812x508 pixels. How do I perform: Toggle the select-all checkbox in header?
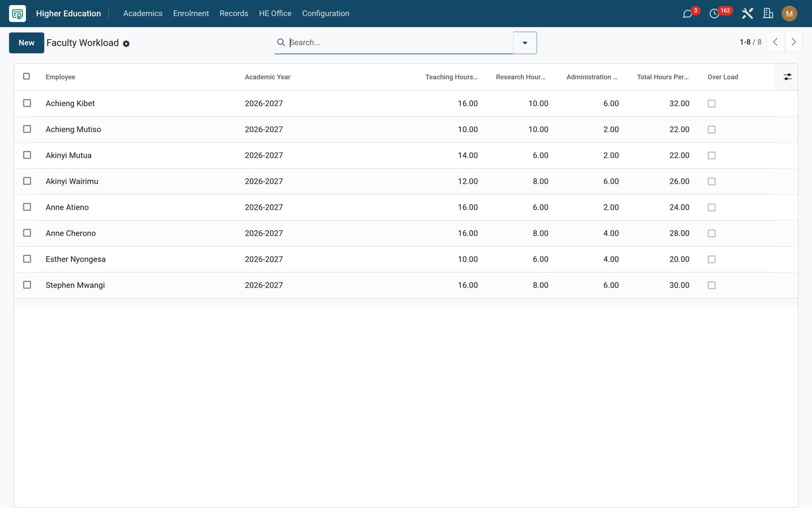(x=26, y=76)
